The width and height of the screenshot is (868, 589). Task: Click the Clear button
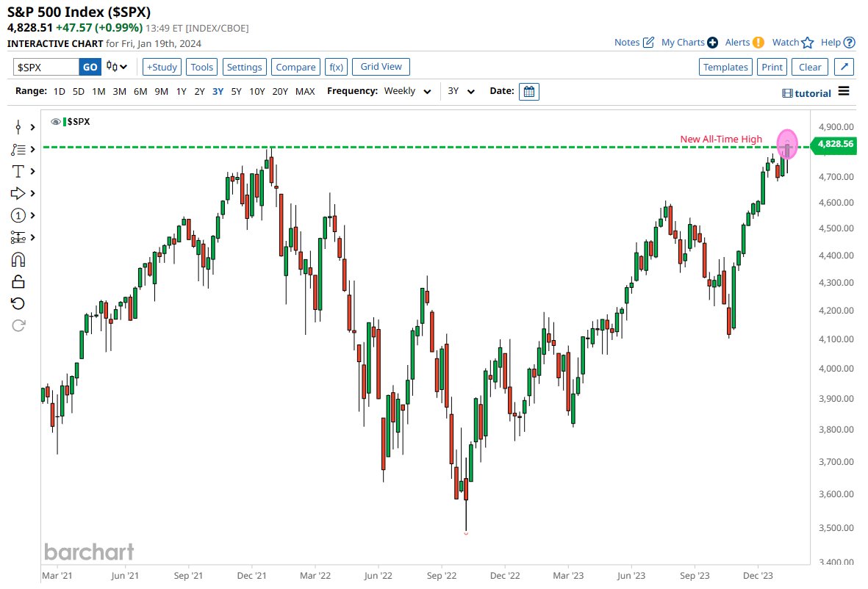pos(810,67)
